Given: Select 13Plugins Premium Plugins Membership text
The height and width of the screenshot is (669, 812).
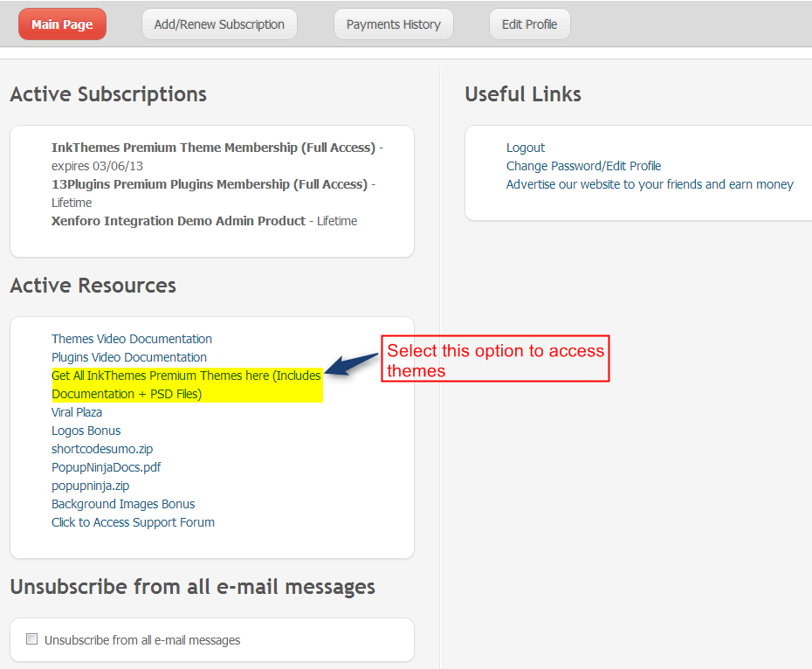Looking at the screenshot, I should pos(210,184).
